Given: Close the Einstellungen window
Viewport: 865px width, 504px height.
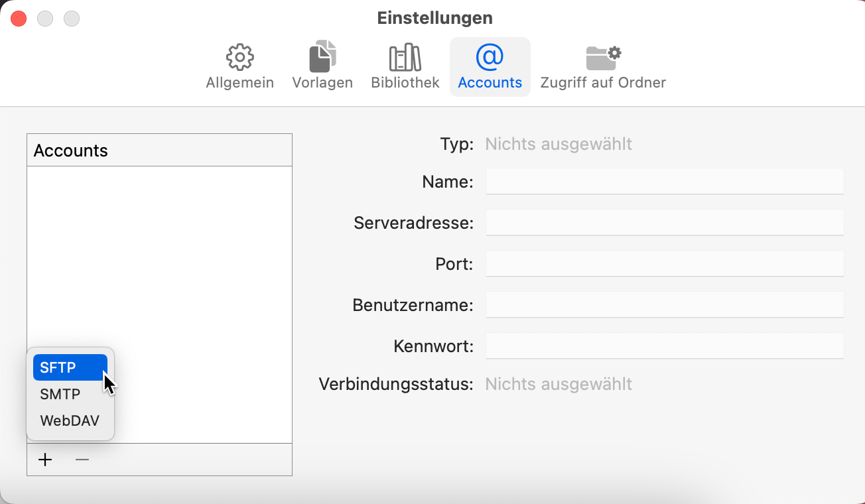Looking at the screenshot, I should pos(18,18).
